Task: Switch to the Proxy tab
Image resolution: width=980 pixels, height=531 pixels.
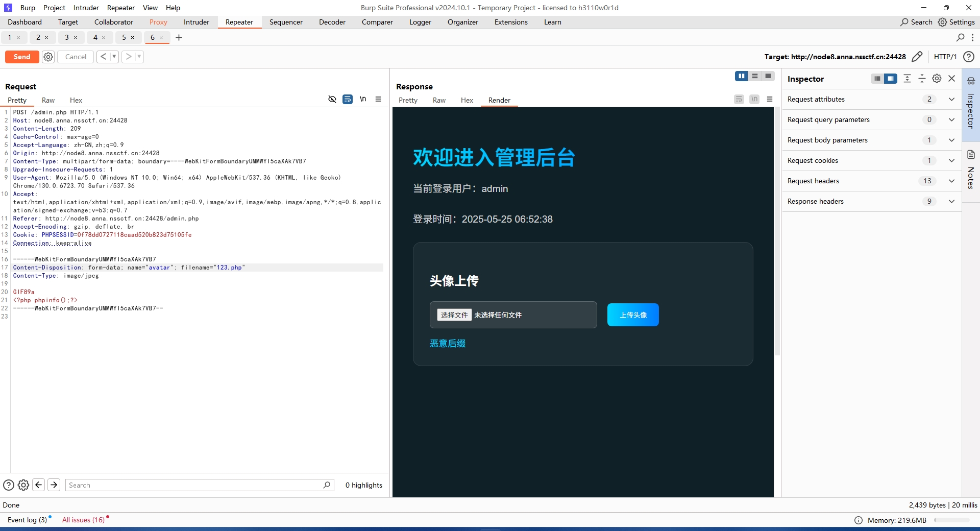Action: pyautogui.click(x=158, y=22)
